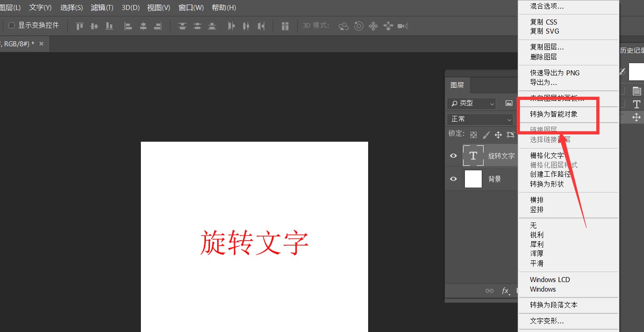Click the lock transparent pixels icon

tap(473, 134)
